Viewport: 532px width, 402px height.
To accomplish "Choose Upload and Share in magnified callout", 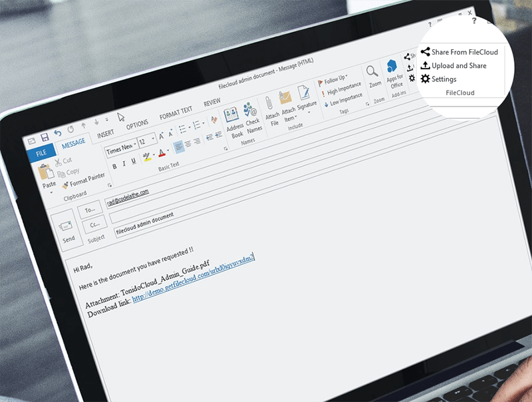I will pyautogui.click(x=454, y=65).
